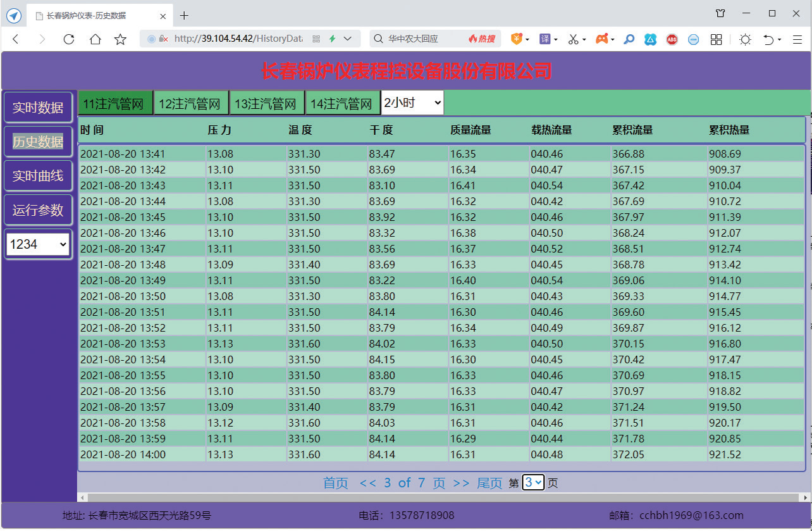Click the translate (译) extension icon

(544, 39)
